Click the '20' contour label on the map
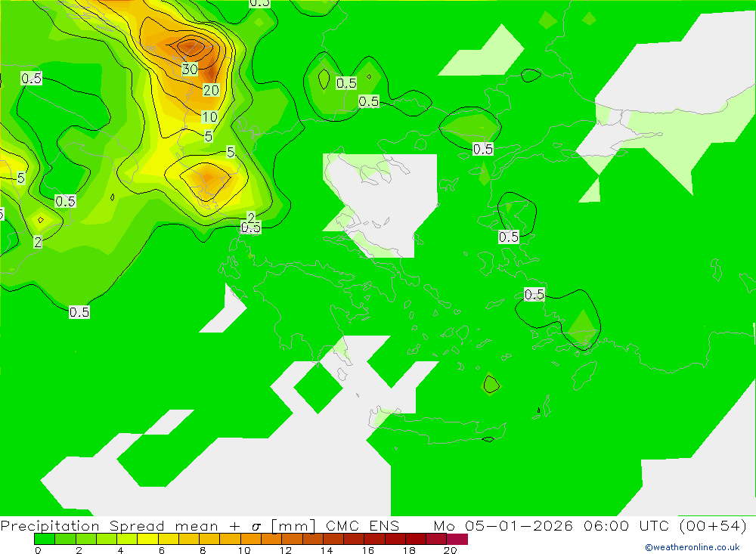 211,90
